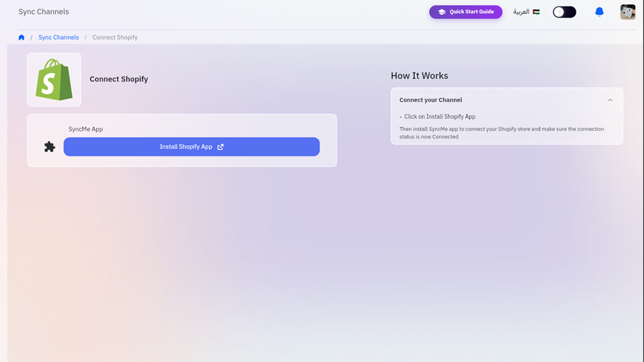Click the home icon in the breadcrumb

click(21, 38)
